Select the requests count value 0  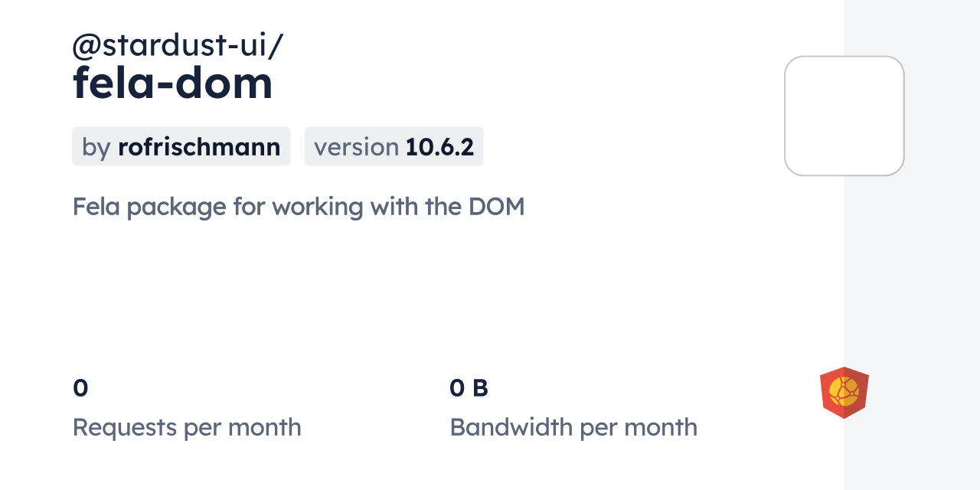(80, 388)
